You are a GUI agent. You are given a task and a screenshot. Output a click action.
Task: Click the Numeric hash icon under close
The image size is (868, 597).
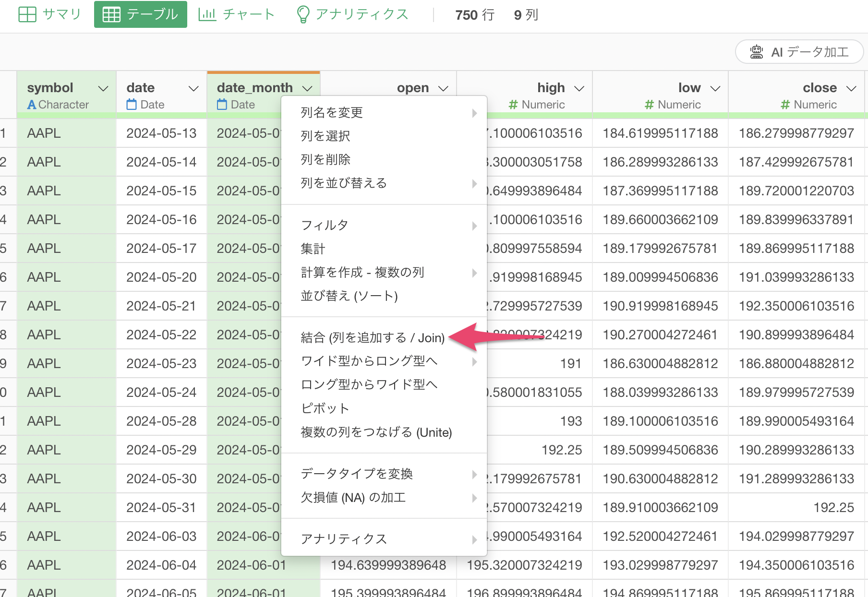785,105
